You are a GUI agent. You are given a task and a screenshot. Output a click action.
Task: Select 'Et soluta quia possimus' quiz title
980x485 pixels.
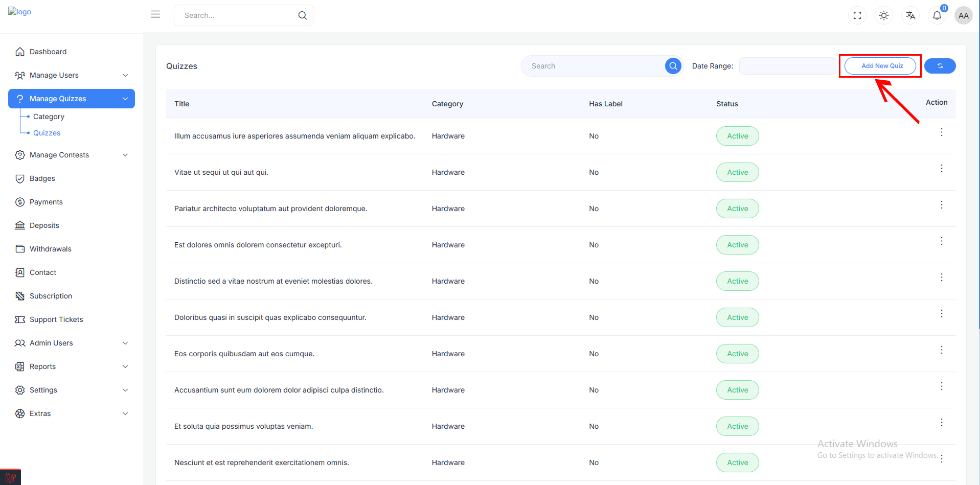(x=243, y=426)
